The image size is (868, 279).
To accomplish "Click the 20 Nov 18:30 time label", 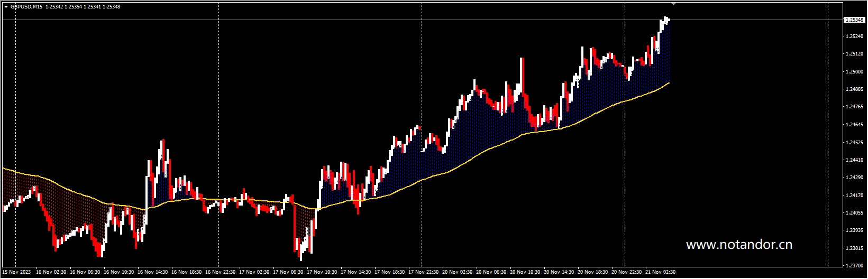I will (x=593, y=273).
